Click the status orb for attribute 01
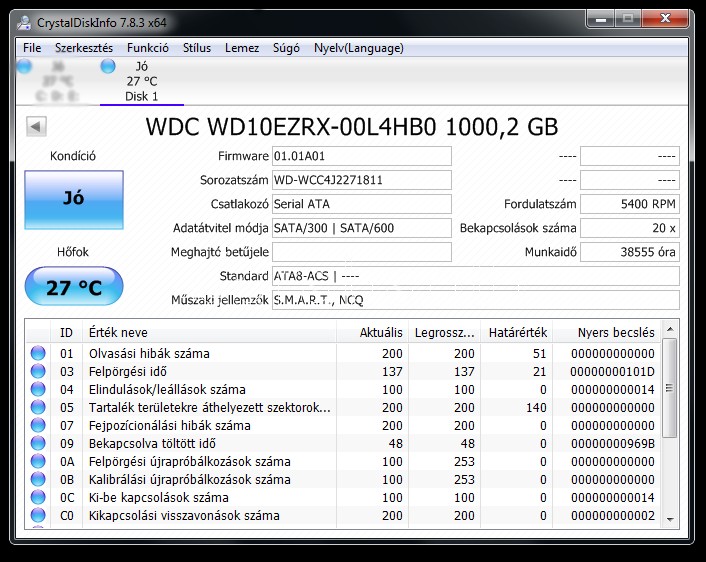This screenshot has height=562, width=706. point(38,353)
